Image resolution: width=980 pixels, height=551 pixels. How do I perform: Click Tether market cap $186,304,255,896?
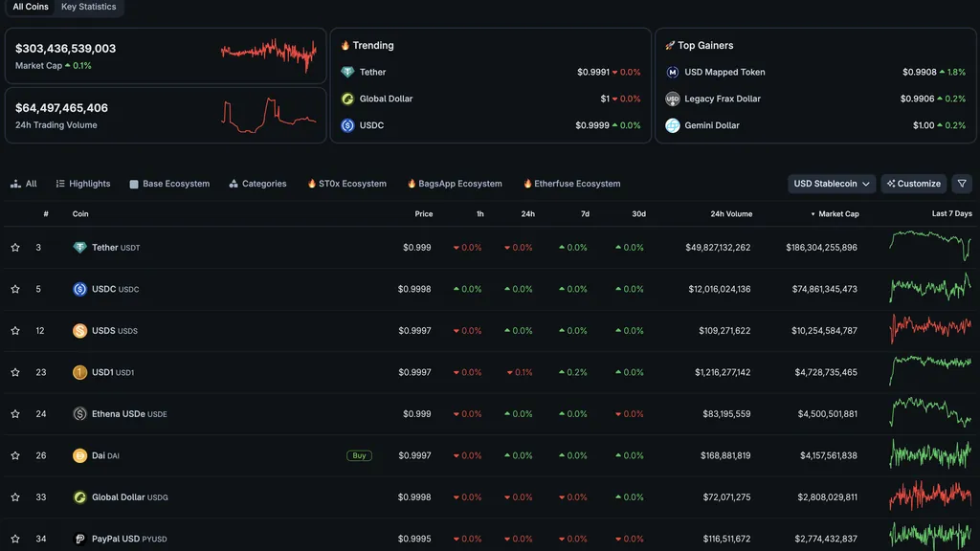click(x=821, y=248)
